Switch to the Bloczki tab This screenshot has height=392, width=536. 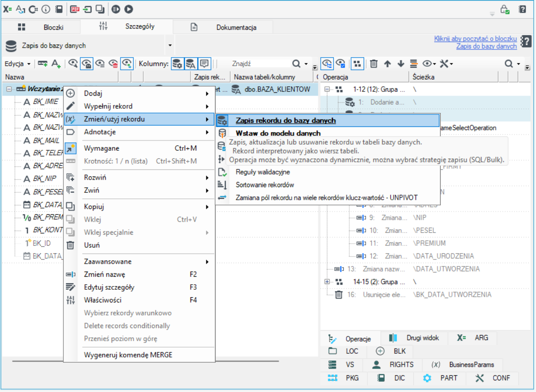[41, 28]
